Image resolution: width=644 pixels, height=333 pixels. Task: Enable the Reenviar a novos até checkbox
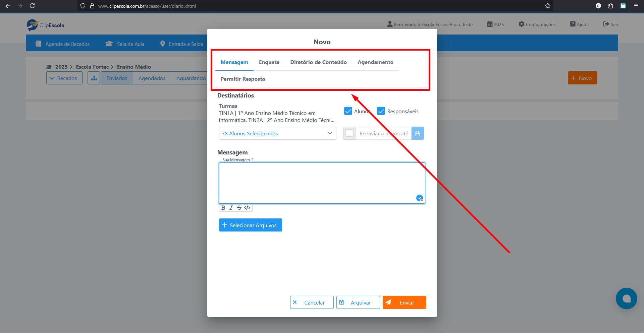[x=349, y=133]
